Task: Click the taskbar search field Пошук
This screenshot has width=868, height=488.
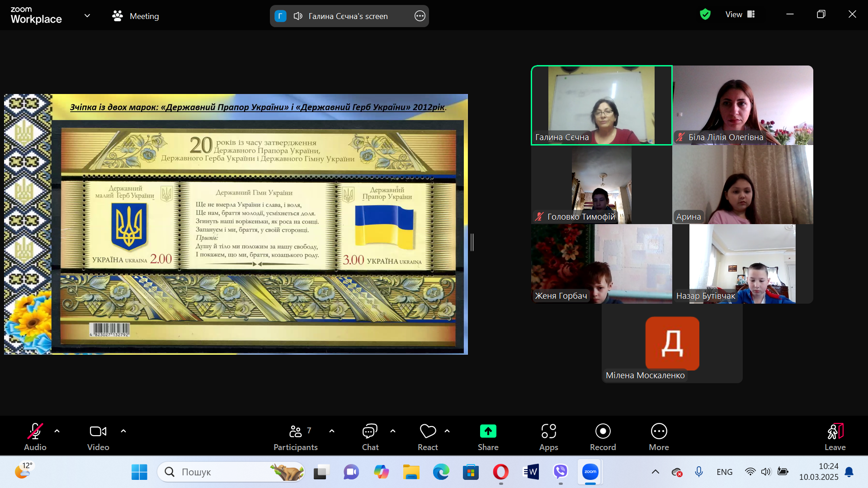Action: pos(231,472)
